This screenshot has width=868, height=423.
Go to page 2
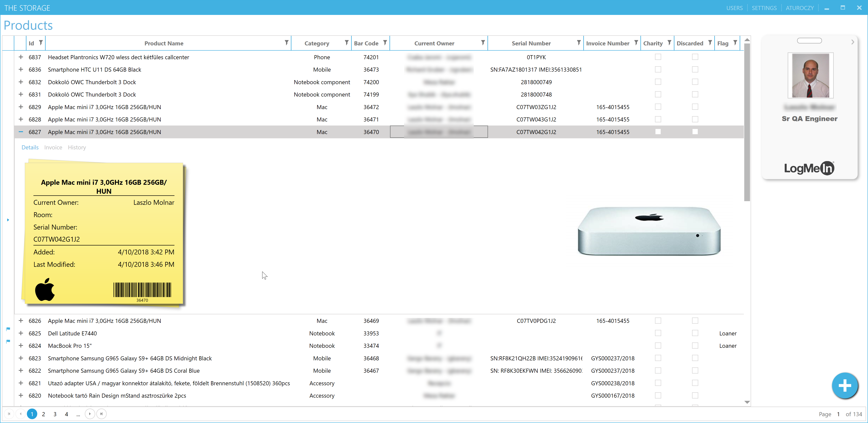pos(43,414)
